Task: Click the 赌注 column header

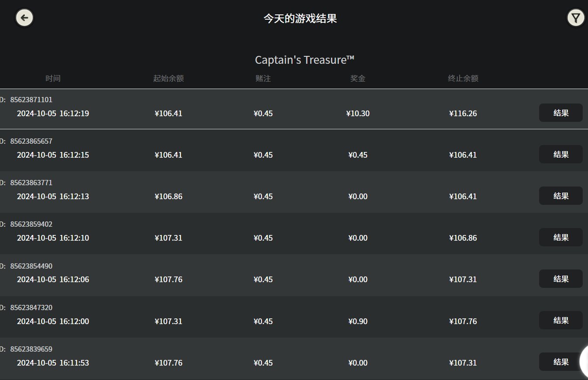Action: tap(263, 79)
